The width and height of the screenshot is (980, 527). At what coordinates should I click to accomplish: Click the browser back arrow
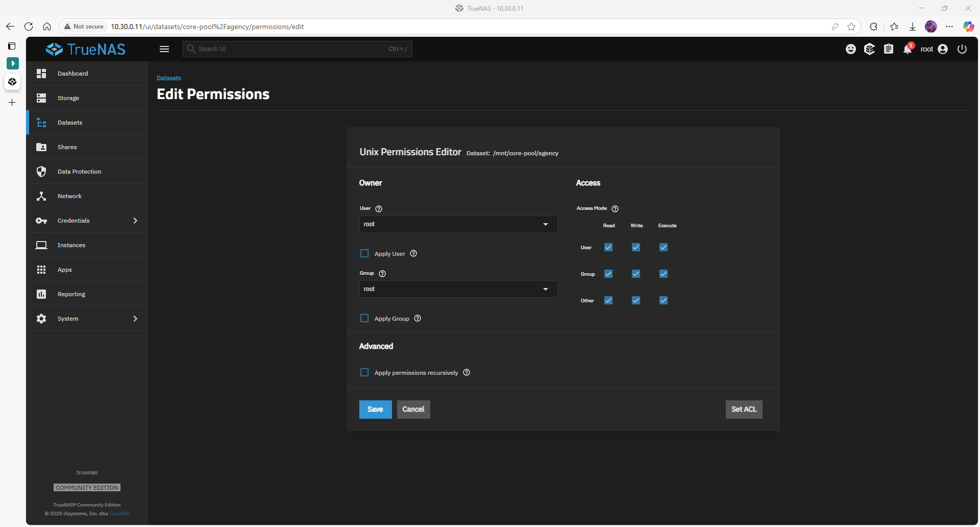coord(10,27)
